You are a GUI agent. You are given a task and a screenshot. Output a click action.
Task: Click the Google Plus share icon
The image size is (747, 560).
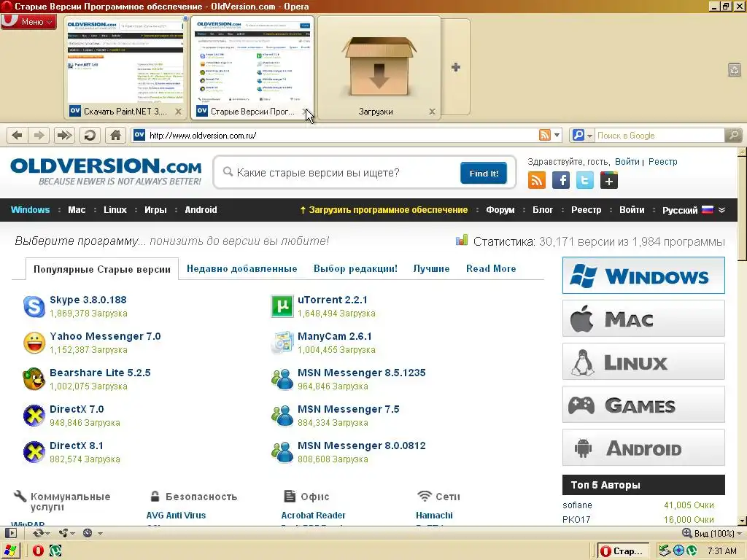pos(609,181)
